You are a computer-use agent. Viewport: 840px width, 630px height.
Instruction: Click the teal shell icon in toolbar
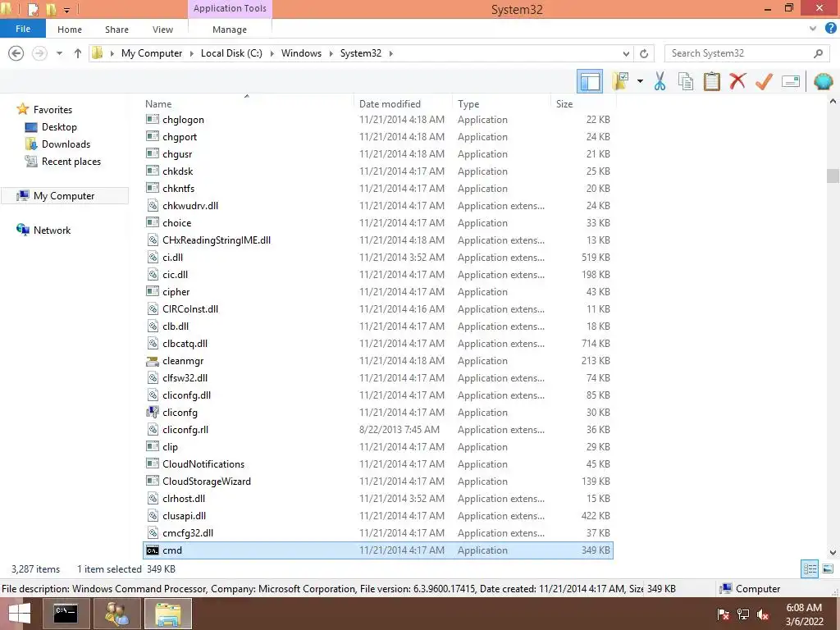(823, 81)
